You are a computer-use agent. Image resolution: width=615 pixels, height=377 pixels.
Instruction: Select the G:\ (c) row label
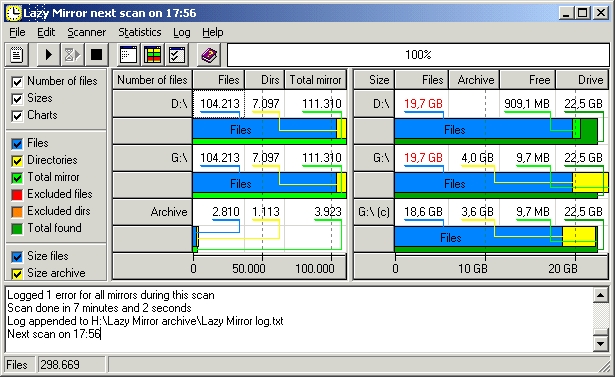click(x=374, y=212)
